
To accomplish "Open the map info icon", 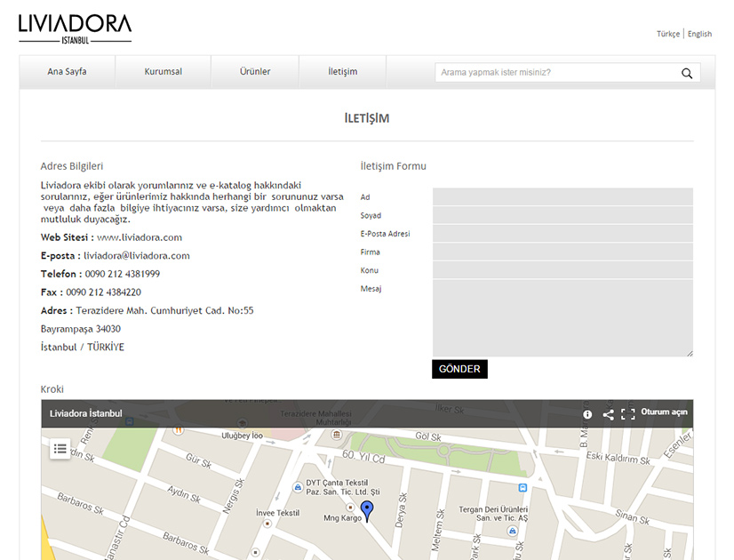I will click(587, 414).
